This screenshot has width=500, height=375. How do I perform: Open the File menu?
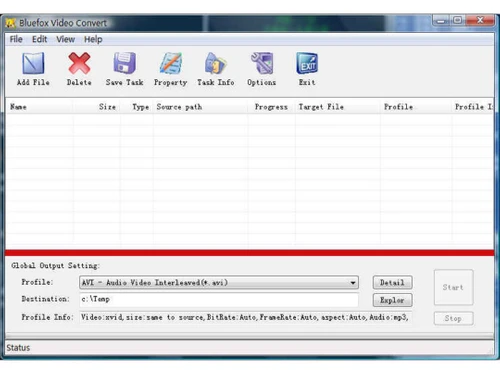16,39
